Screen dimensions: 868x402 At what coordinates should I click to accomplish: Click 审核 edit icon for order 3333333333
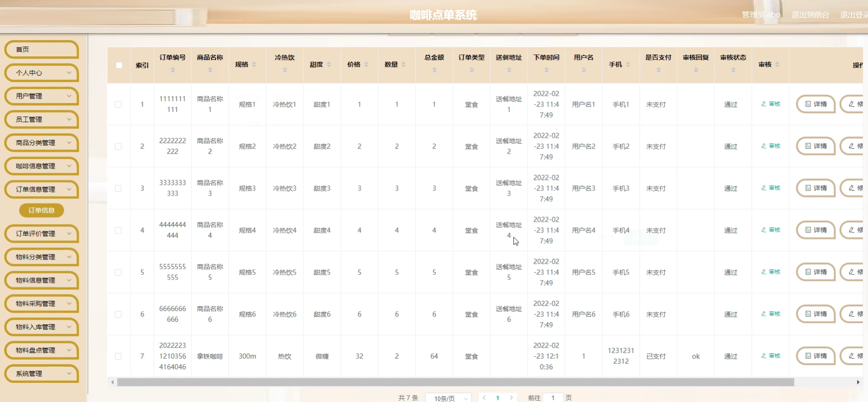click(764, 188)
